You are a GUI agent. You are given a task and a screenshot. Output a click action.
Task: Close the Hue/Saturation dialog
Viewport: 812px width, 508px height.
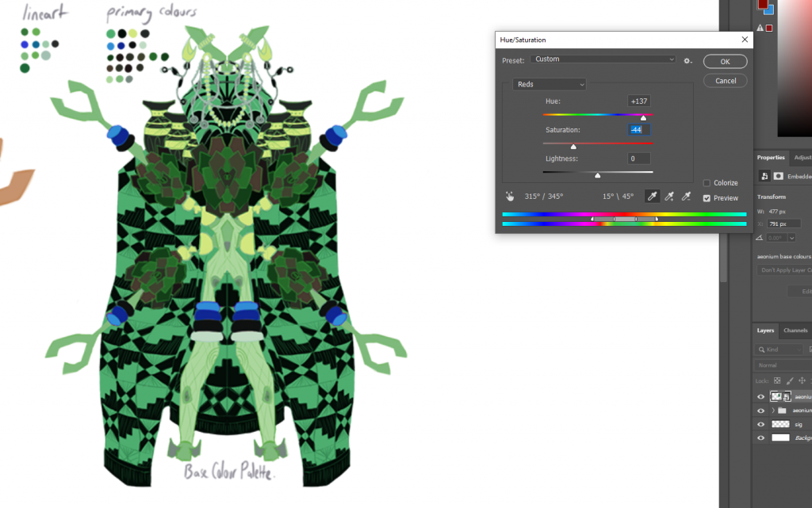(x=745, y=40)
